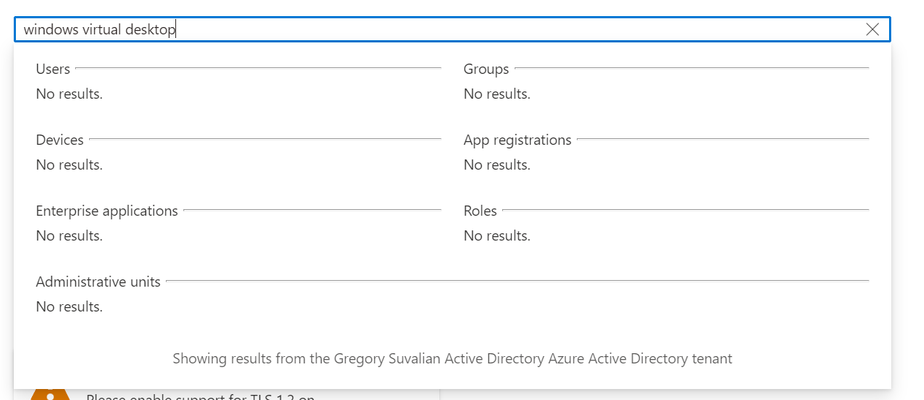Clear the search box with the X icon
Screen dimensions: 924x400
pyautogui.click(x=872, y=29)
